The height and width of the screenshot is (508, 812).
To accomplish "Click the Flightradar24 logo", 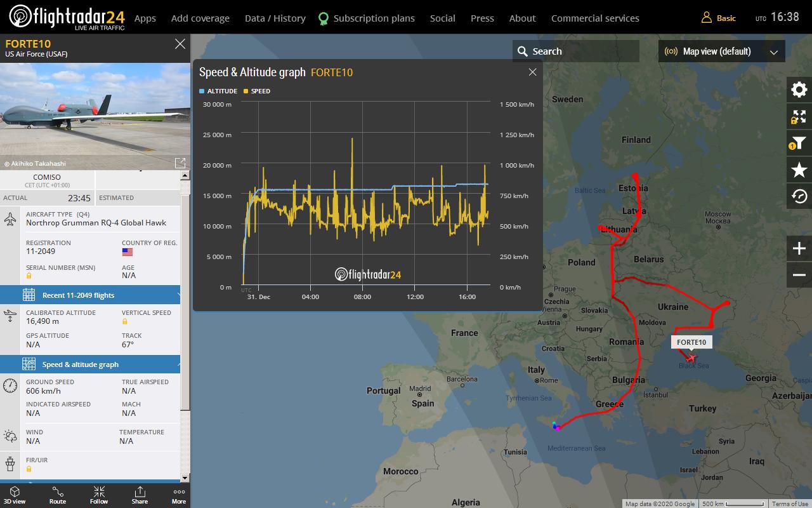I will 67,17.
